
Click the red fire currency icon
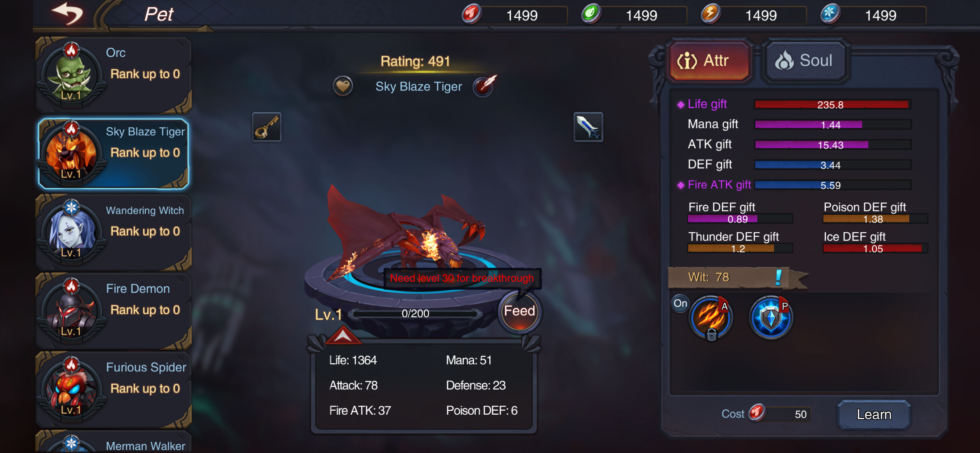pyautogui.click(x=472, y=15)
